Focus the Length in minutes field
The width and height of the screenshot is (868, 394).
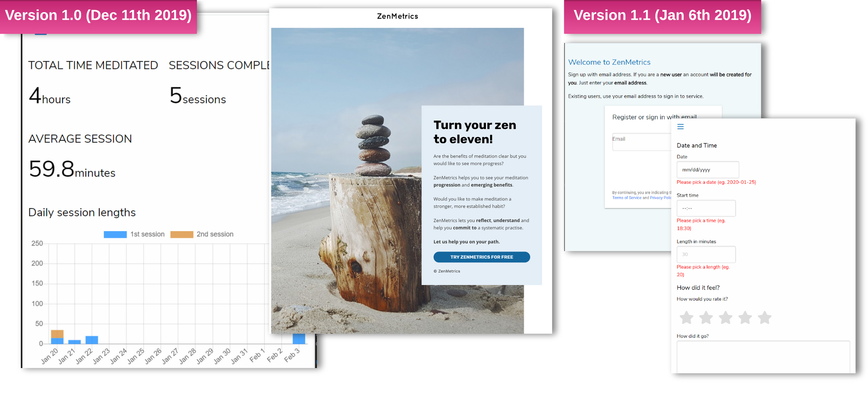[706, 254]
